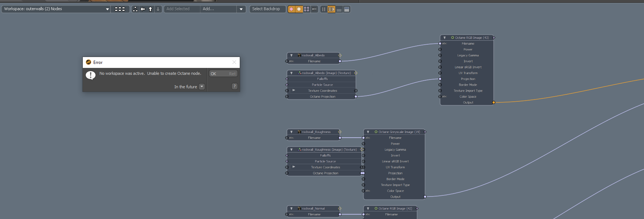Click Filename output connector on rockwall_Normal node
The height and width of the screenshot is (219, 644).
pos(340,214)
